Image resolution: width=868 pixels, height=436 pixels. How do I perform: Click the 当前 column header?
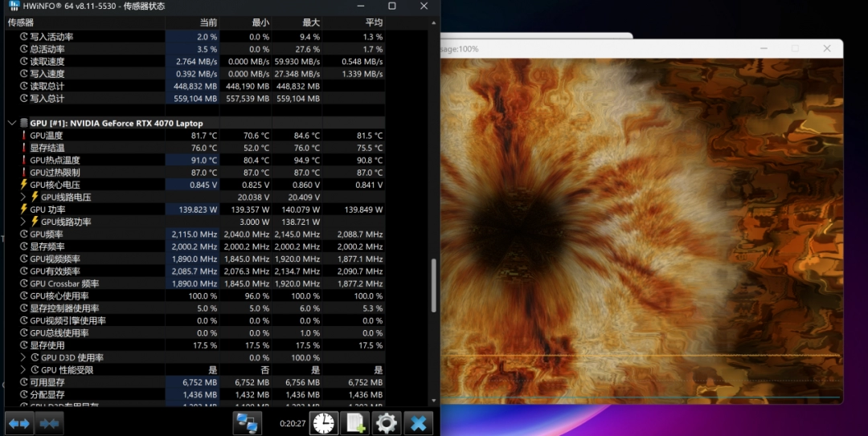pos(193,22)
